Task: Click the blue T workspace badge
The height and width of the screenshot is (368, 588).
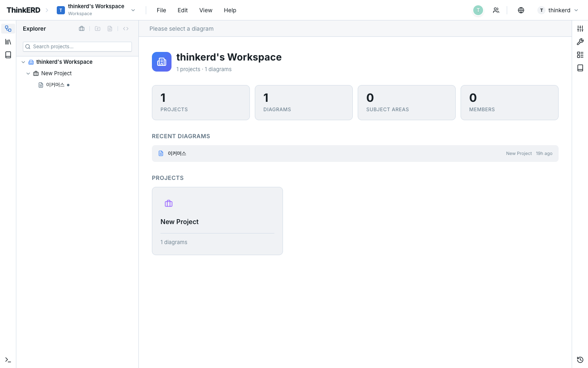Action: point(61,10)
